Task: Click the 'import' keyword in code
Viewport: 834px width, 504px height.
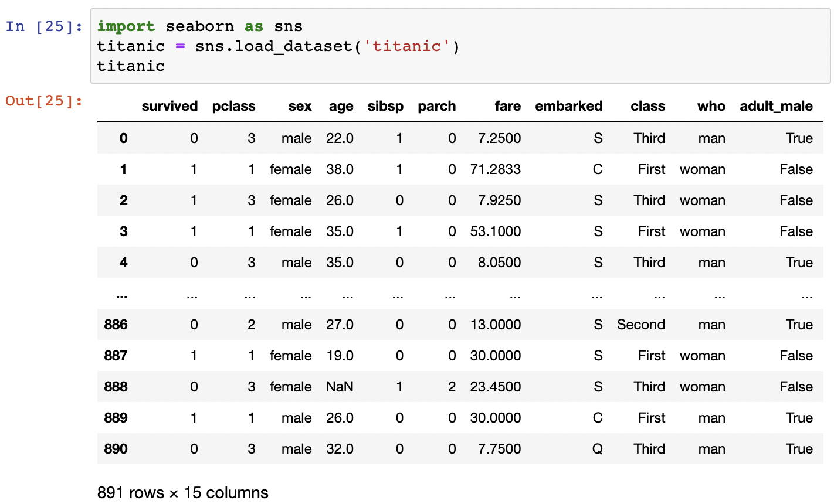Action: click(126, 26)
